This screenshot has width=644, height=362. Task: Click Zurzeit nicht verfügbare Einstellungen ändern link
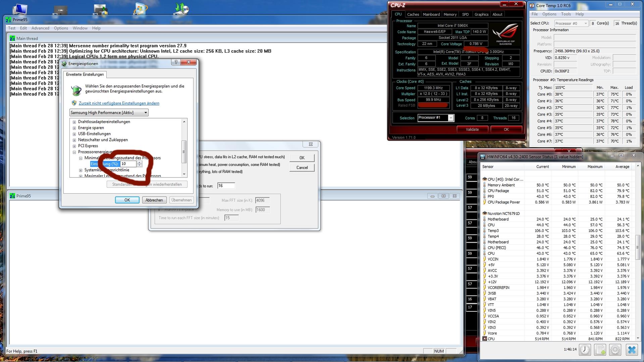pos(119,103)
